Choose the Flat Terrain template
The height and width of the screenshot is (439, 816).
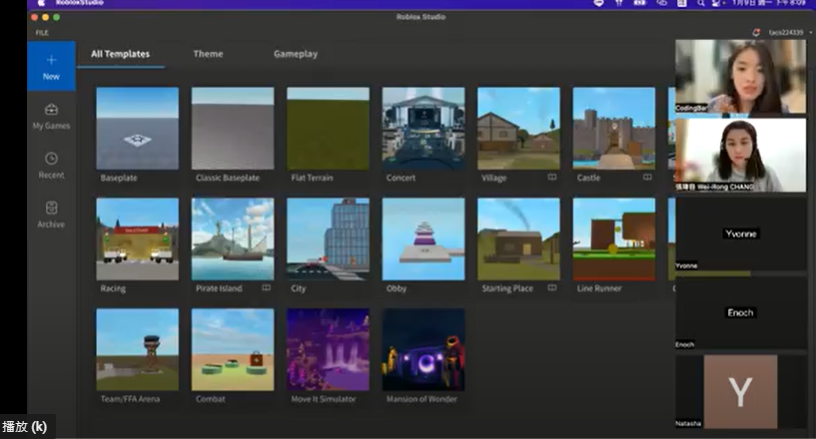pos(328,128)
